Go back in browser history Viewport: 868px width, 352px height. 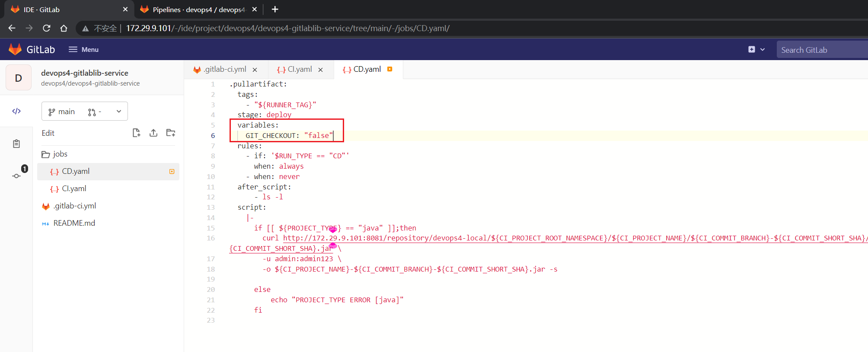12,28
